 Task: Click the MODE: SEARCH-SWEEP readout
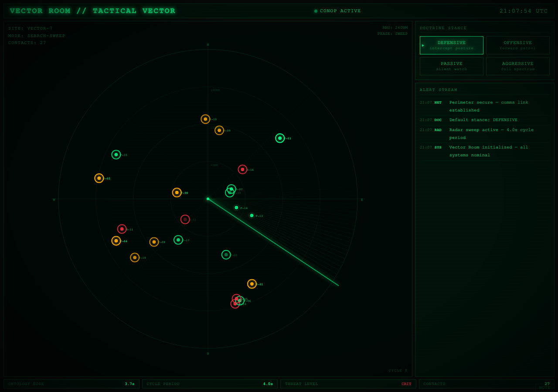[x=37, y=36]
